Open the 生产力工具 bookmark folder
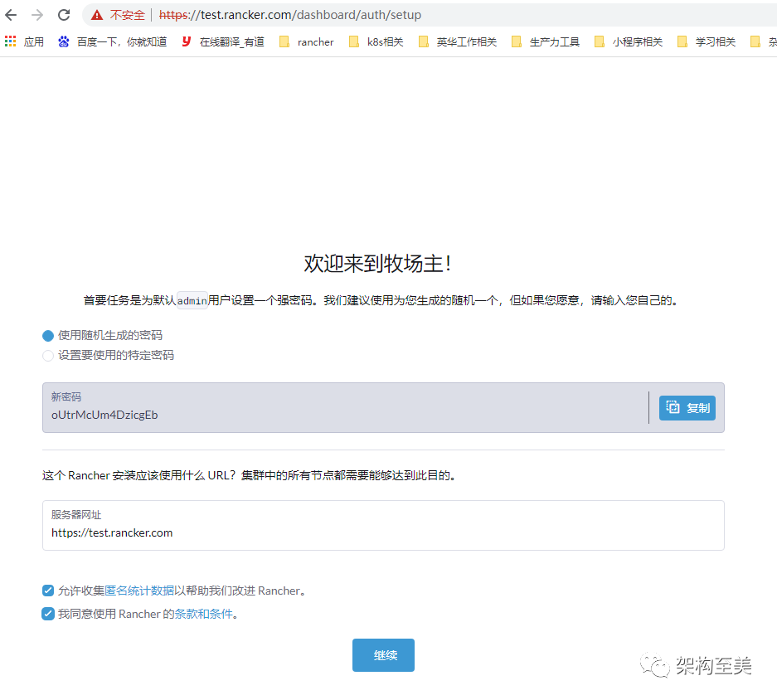The height and width of the screenshot is (700, 777). (545, 41)
